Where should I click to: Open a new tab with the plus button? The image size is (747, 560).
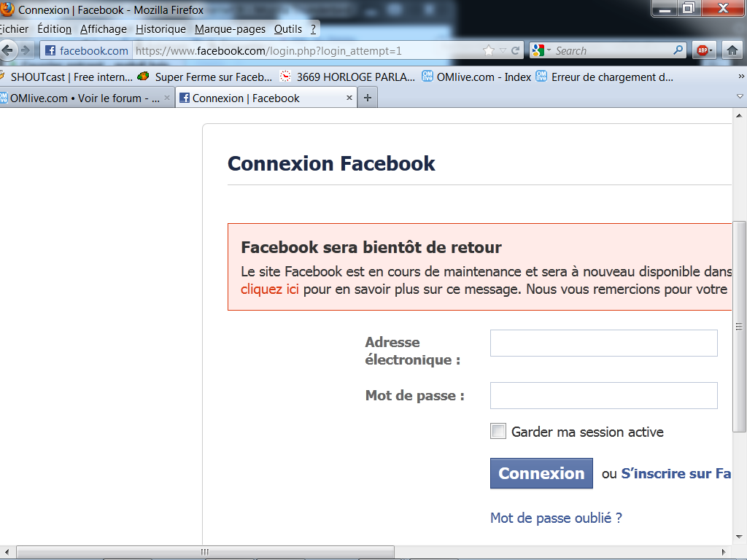coord(367,98)
